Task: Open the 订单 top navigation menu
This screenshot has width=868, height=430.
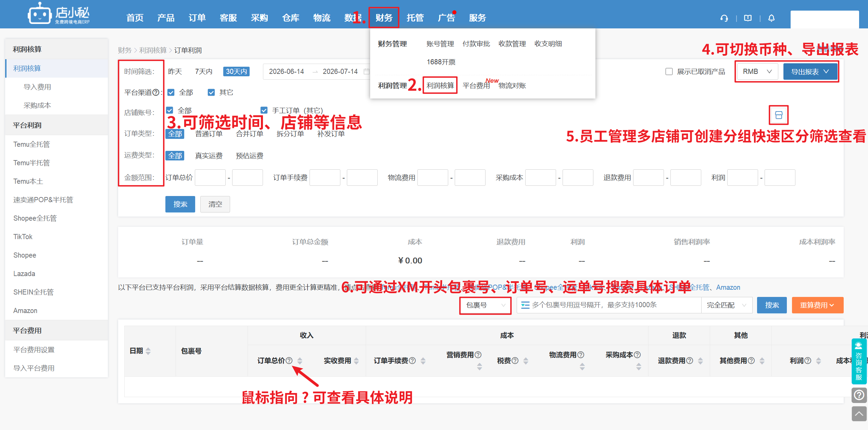Action: pos(197,18)
